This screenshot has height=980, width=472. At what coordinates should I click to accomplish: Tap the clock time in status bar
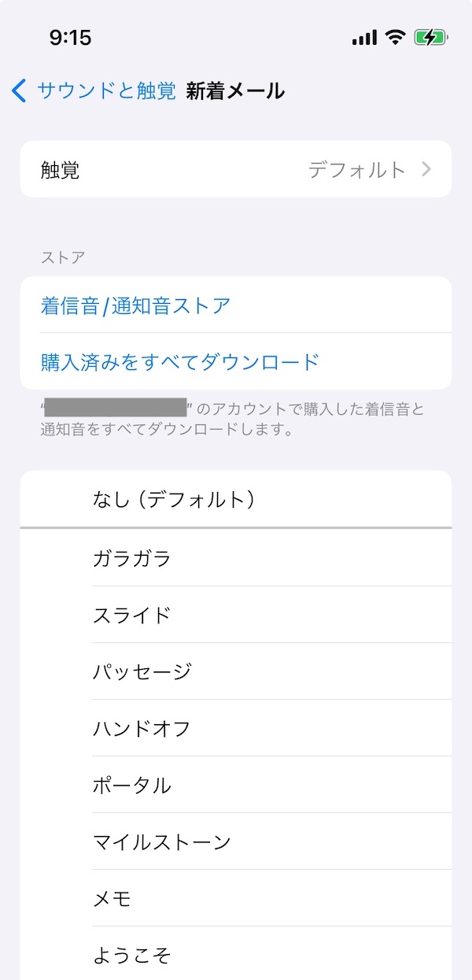pyautogui.click(x=70, y=37)
